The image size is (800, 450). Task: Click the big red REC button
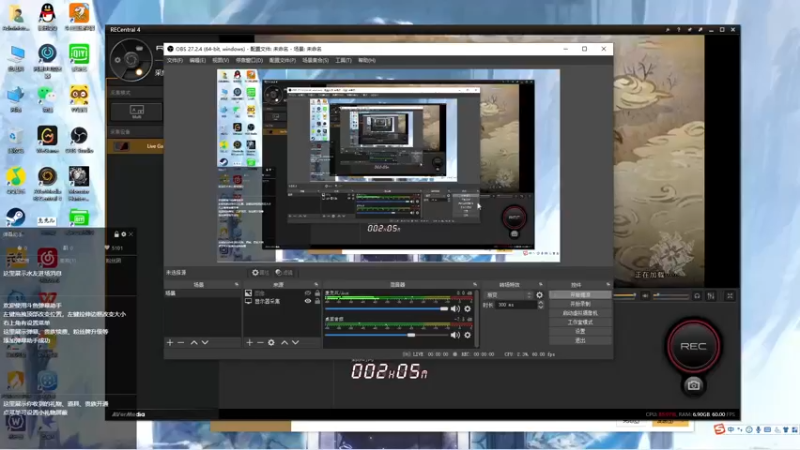(693, 346)
